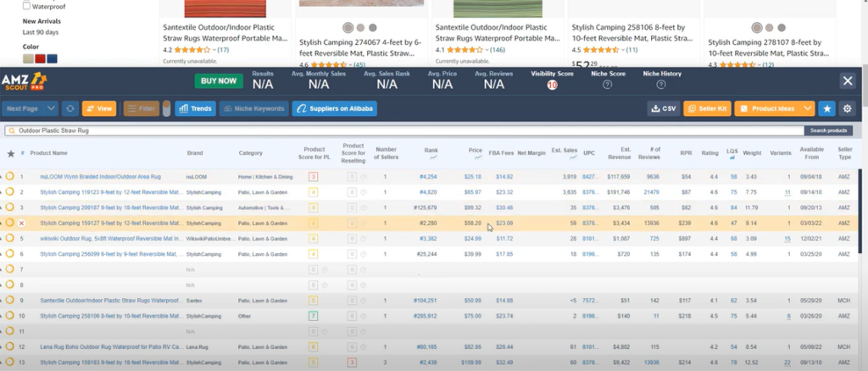Refresh results with the circular arrows icon
This screenshot has height=371, width=868.
pos(70,109)
